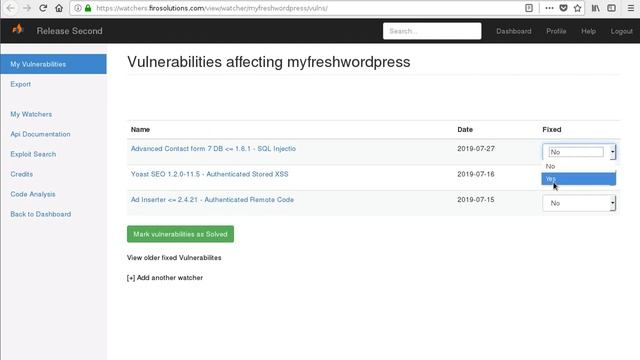Image resolution: width=640 pixels, height=360 pixels.
Task: Reload the page with the refresh icon
Action: 43,8
